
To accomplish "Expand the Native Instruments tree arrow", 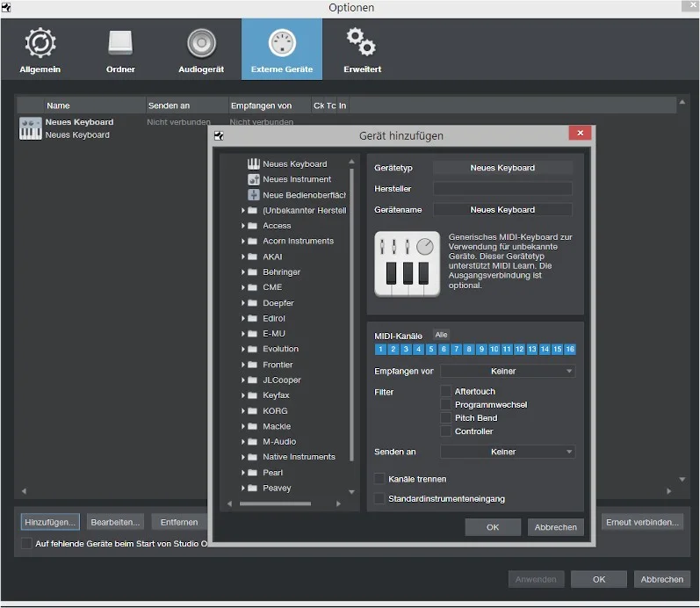I will (x=243, y=457).
